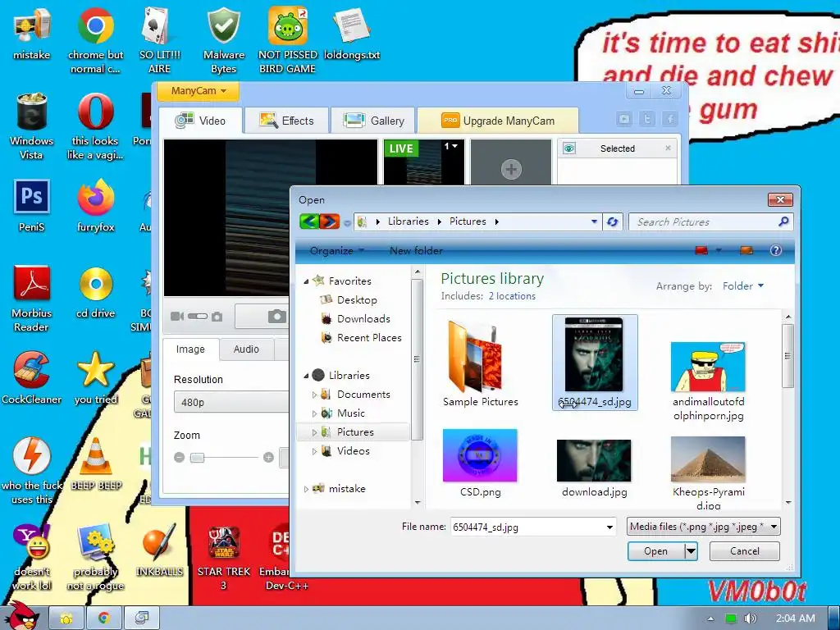Select the Image settings tab
This screenshot has width=840, height=630.
coord(190,349)
